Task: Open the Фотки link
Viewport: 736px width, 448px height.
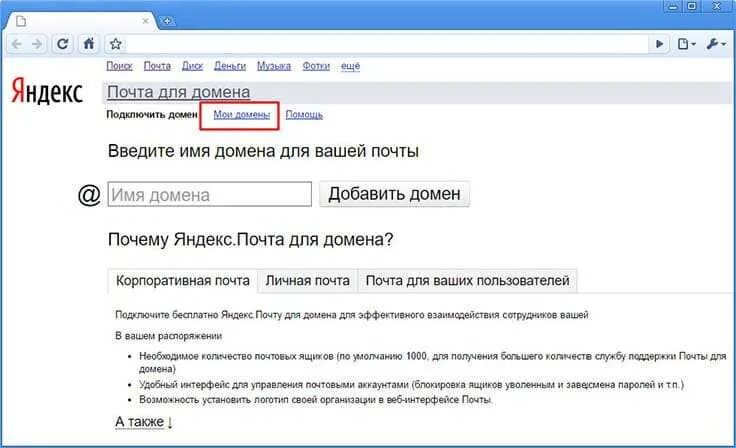Action: pos(316,66)
